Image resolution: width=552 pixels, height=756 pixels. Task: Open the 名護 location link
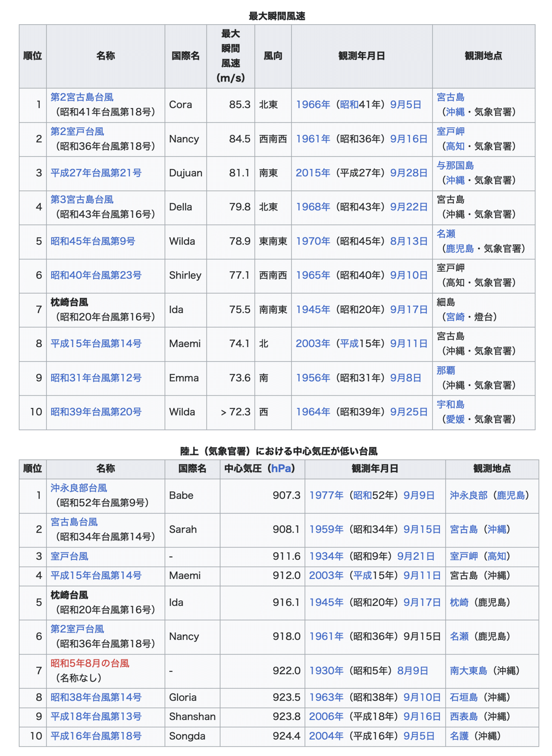click(459, 736)
